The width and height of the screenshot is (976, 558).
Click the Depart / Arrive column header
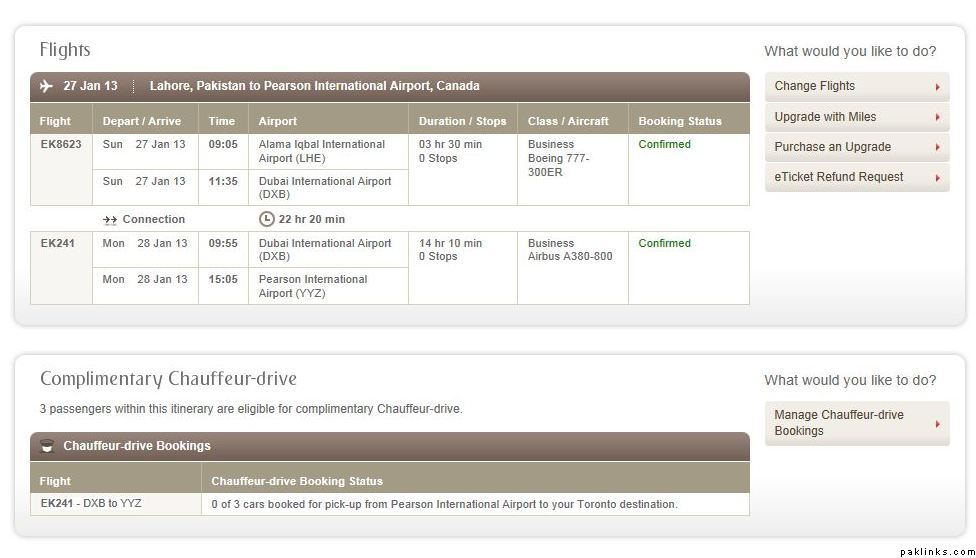coord(142,121)
